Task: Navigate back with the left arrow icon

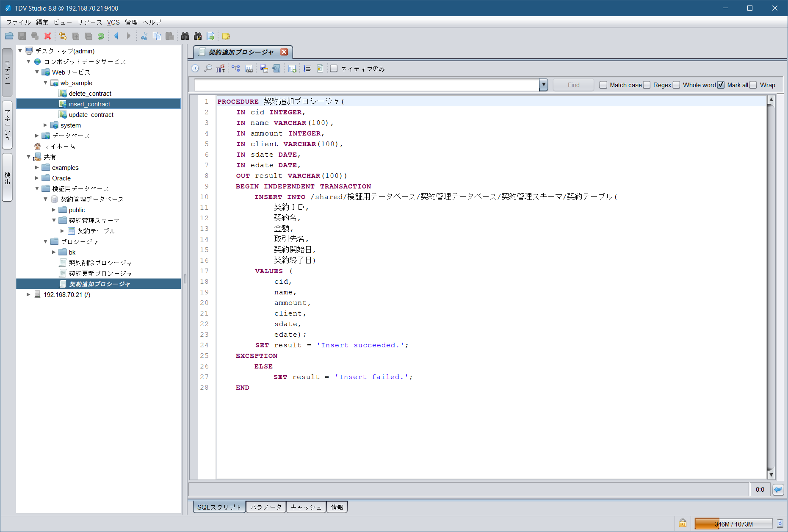Action: coord(116,36)
